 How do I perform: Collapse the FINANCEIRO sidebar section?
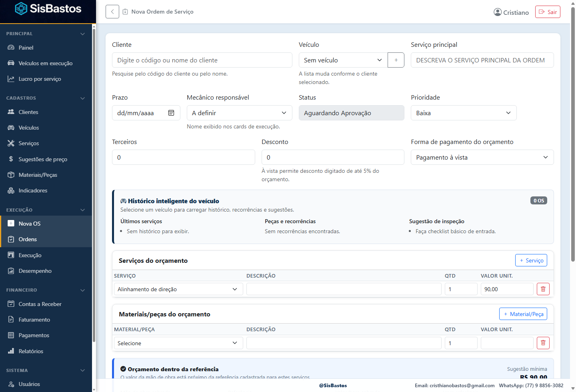click(x=83, y=290)
